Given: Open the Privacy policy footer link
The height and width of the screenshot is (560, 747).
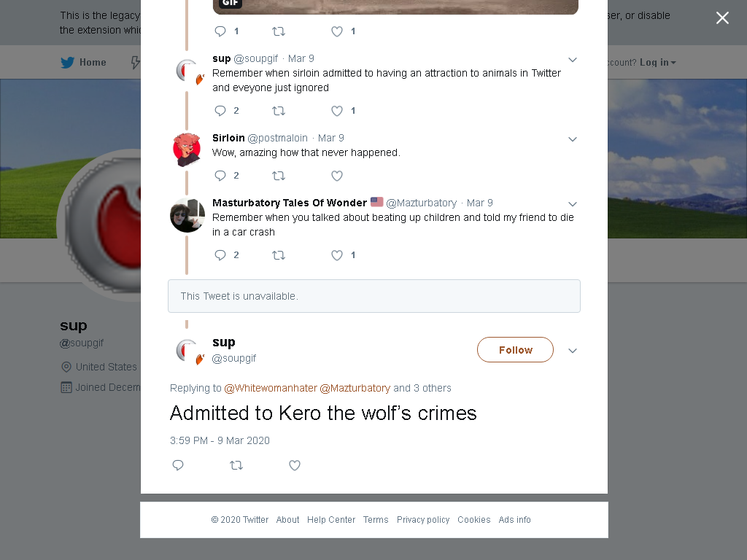Looking at the screenshot, I should coord(423,519).
